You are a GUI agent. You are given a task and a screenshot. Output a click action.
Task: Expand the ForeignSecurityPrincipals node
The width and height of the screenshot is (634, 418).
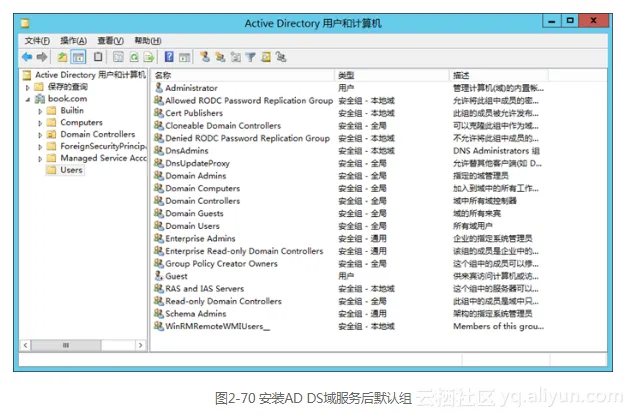(x=40, y=147)
